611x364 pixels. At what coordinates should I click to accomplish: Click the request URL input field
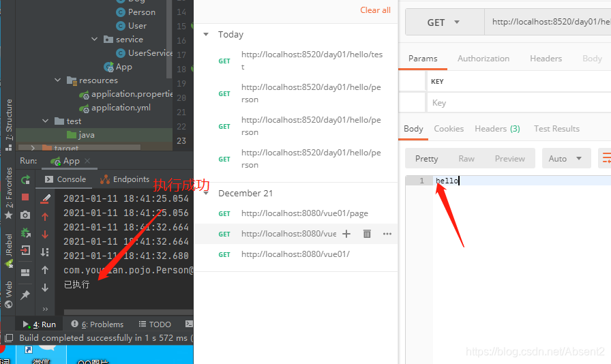coord(548,22)
